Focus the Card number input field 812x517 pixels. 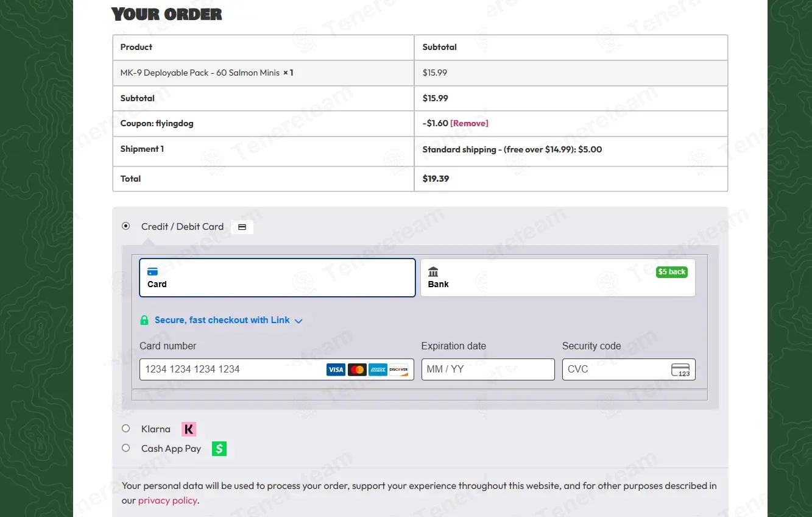(277, 369)
